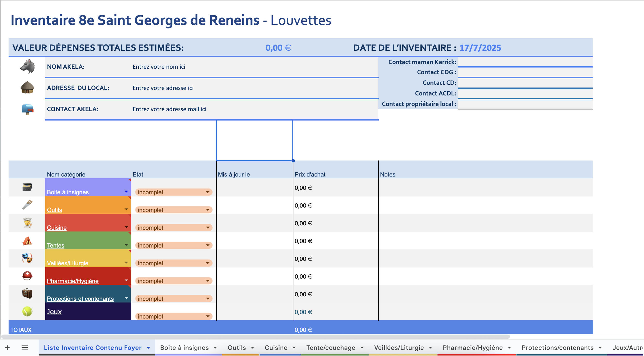Open the Liste Inventaire Contenu Foyer tab menu arrow
Image resolution: width=644 pixels, height=356 pixels.
pyautogui.click(x=149, y=348)
